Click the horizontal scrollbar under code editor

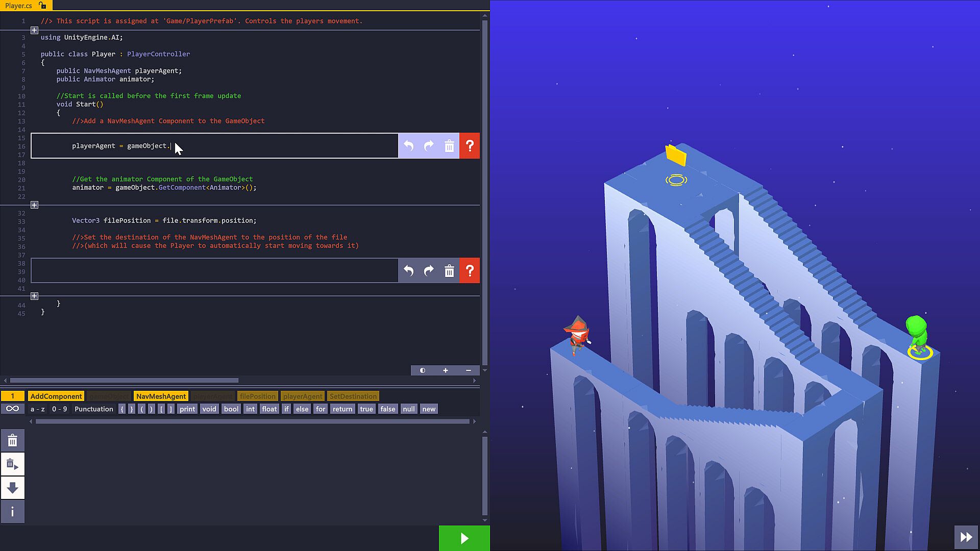click(x=124, y=380)
